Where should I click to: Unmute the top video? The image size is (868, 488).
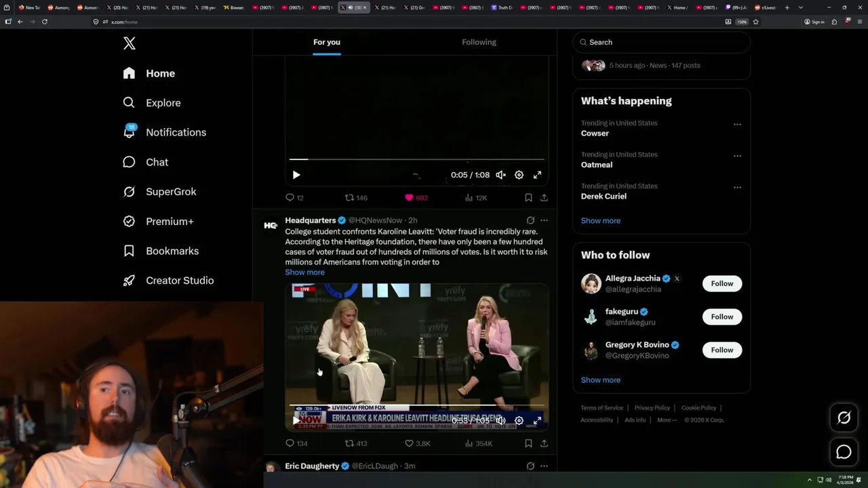(x=500, y=175)
